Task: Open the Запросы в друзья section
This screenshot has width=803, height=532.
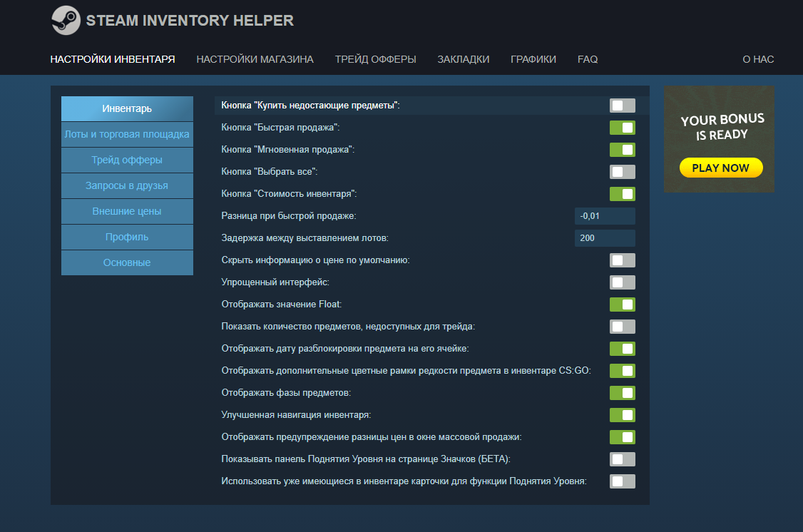Action: [127, 185]
